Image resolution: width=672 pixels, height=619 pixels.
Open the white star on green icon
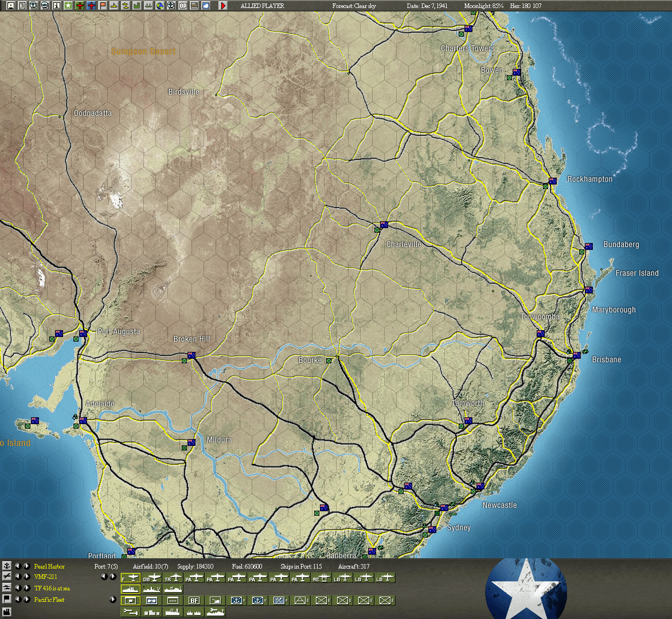[68, 6]
